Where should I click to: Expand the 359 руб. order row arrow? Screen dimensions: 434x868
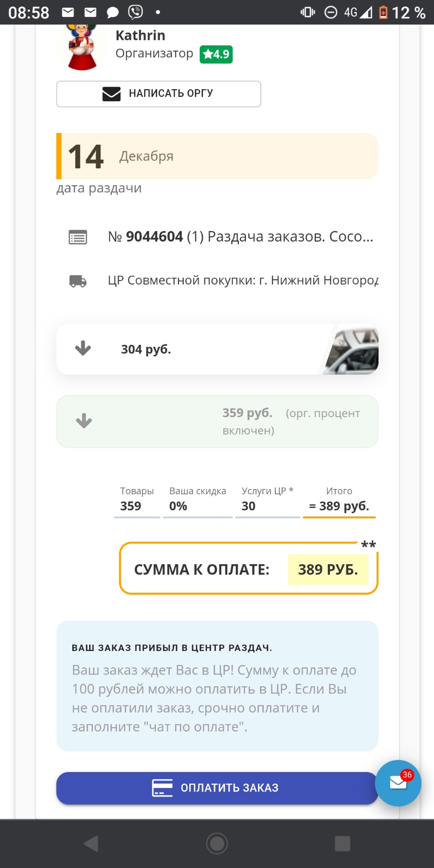click(x=84, y=420)
